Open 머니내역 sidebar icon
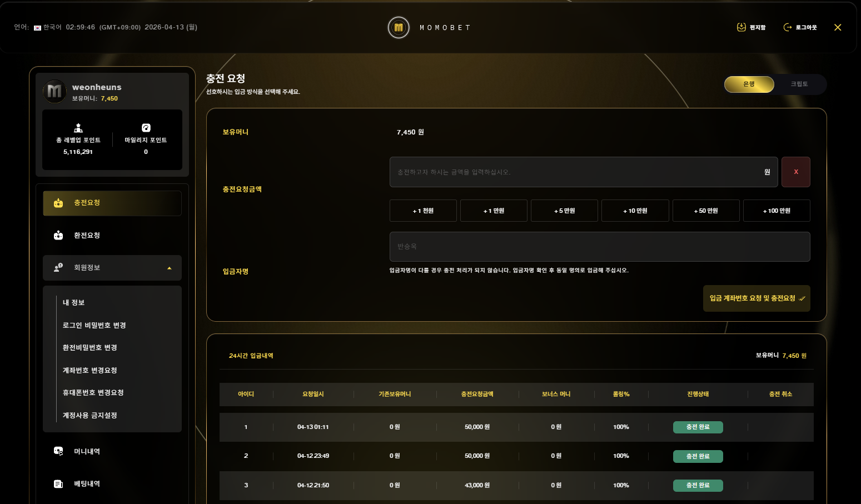Image resolution: width=861 pixels, height=504 pixels. click(x=58, y=451)
